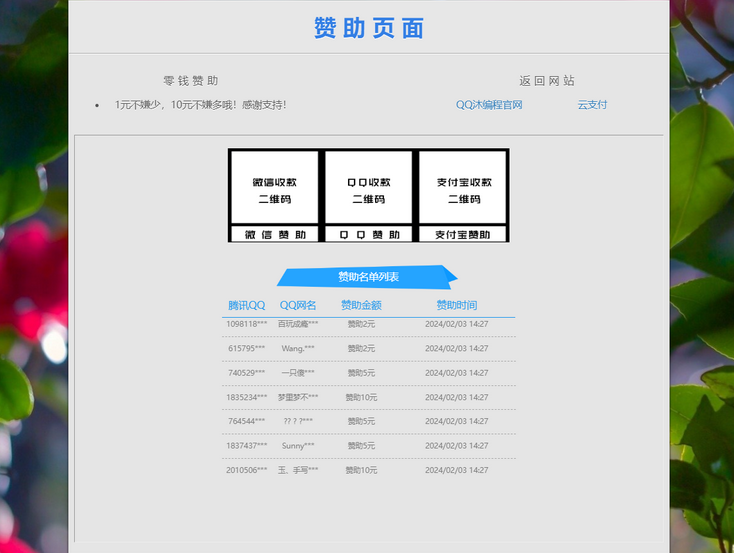The image size is (734, 553).
Task: Select QQ number 1837437***
Action: tap(247, 445)
